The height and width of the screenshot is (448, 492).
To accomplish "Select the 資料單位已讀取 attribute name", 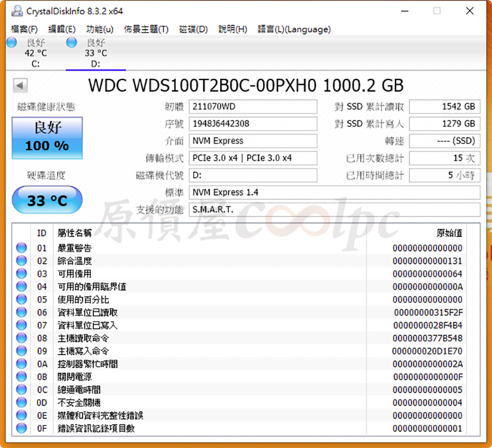I will point(87,313).
